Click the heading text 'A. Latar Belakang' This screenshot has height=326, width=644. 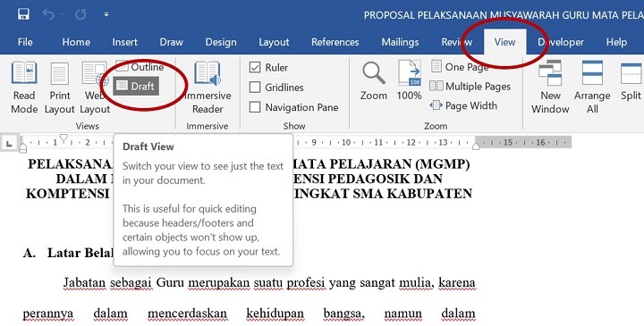pyautogui.click(x=68, y=253)
